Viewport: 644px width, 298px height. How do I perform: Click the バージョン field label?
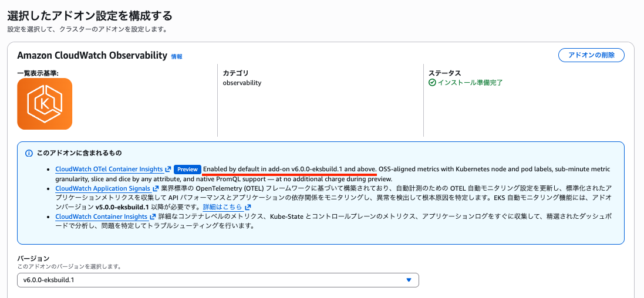33,258
